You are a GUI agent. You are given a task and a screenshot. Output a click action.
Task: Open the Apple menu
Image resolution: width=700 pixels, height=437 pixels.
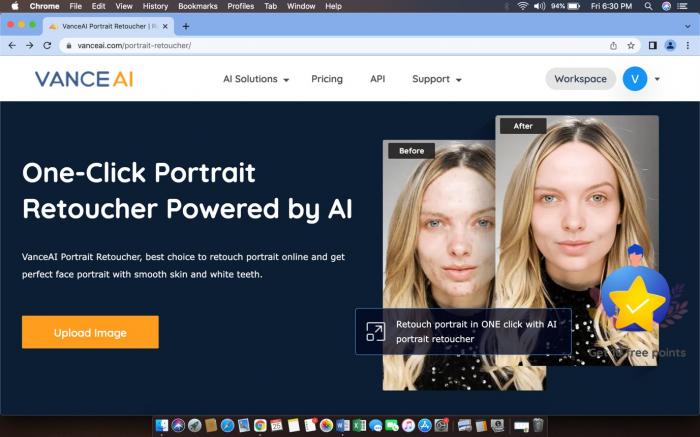click(x=15, y=6)
